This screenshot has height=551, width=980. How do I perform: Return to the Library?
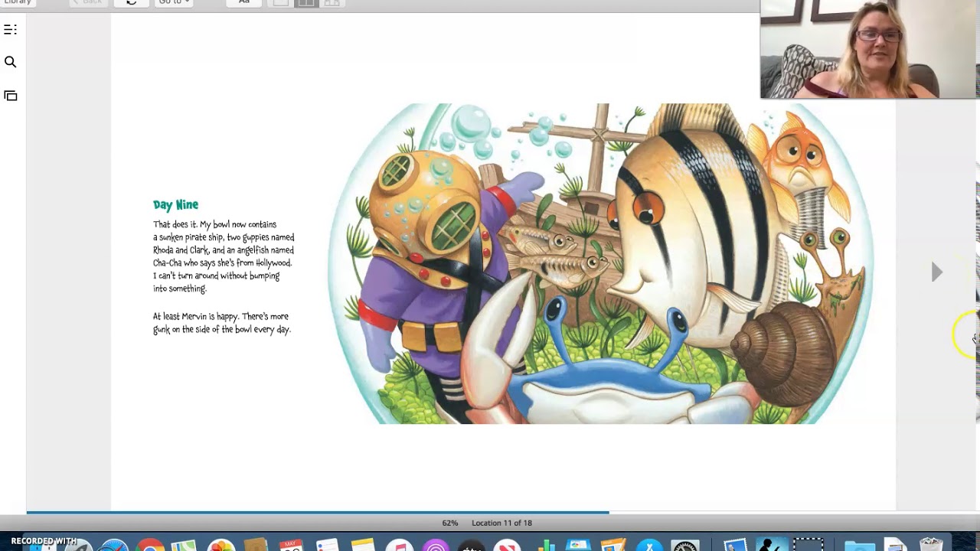click(17, 2)
